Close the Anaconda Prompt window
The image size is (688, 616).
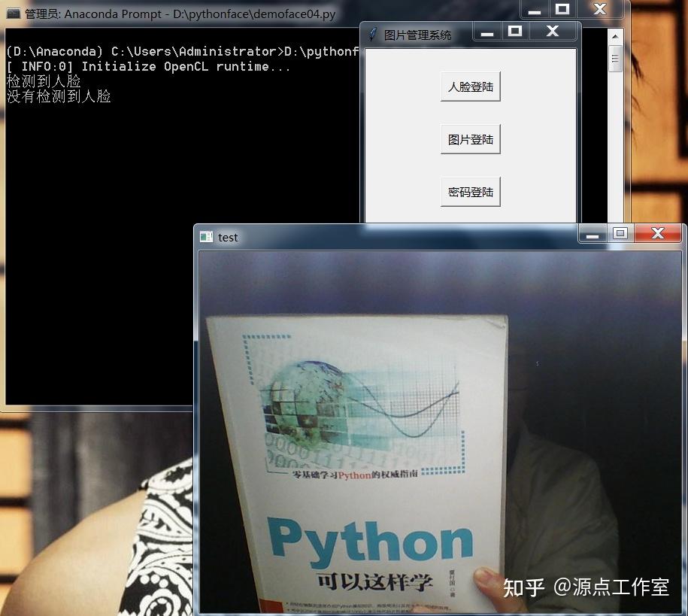coord(599,11)
